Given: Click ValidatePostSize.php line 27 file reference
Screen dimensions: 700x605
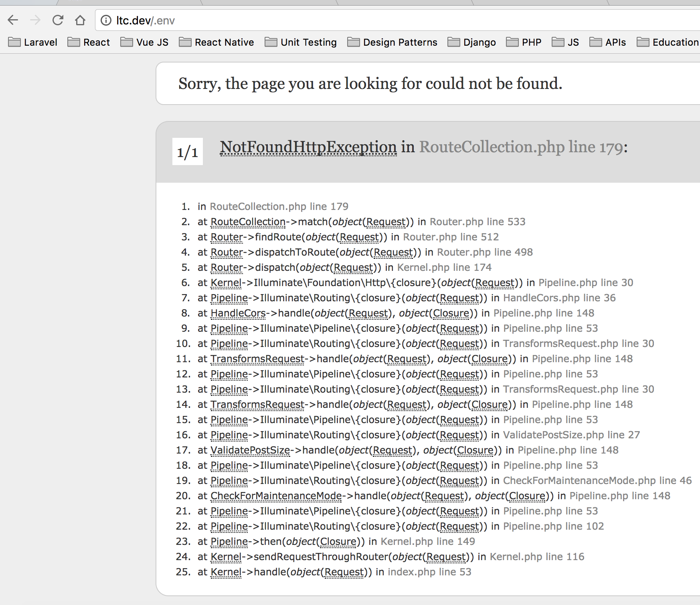Looking at the screenshot, I should [x=571, y=435].
